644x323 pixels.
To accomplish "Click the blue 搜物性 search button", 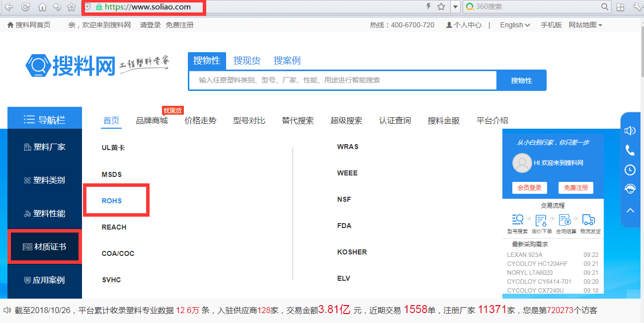I will (521, 81).
